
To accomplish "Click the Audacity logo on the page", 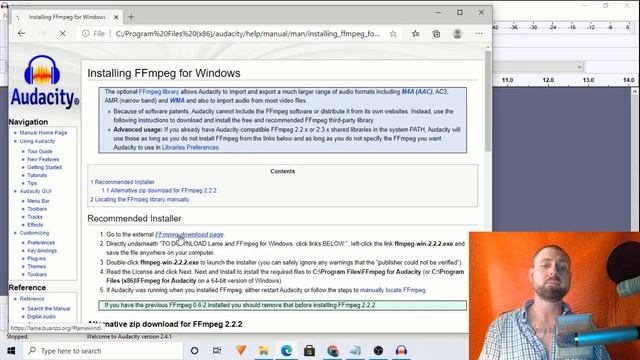I will [x=44, y=81].
